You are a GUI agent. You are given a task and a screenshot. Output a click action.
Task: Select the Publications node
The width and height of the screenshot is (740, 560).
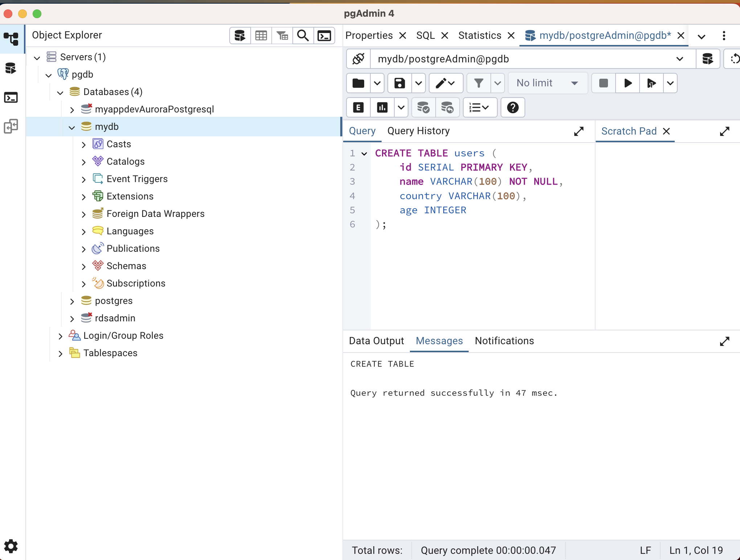133,249
